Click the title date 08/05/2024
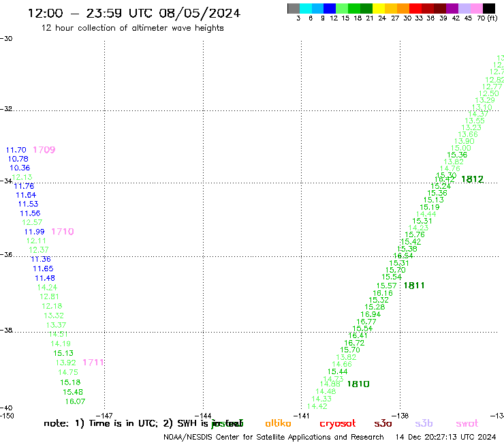Screen dimensions: 504x443 click(x=200, y=13)
